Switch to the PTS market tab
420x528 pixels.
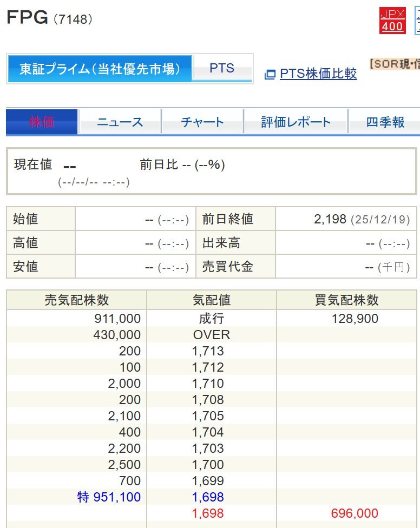(x=221, y=68)
